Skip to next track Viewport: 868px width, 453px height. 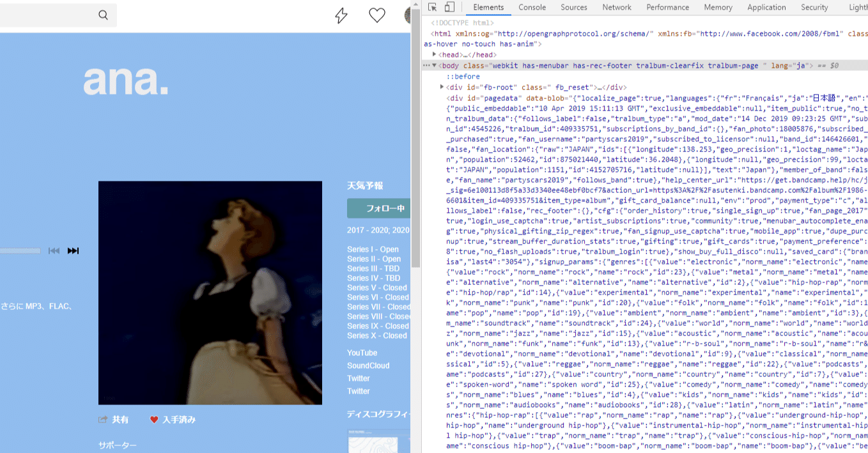point(74,250)
